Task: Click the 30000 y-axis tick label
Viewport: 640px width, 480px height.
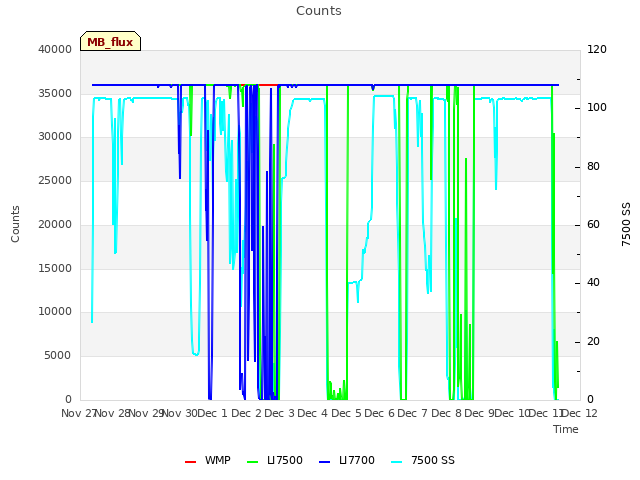Action: pos(55,136)
